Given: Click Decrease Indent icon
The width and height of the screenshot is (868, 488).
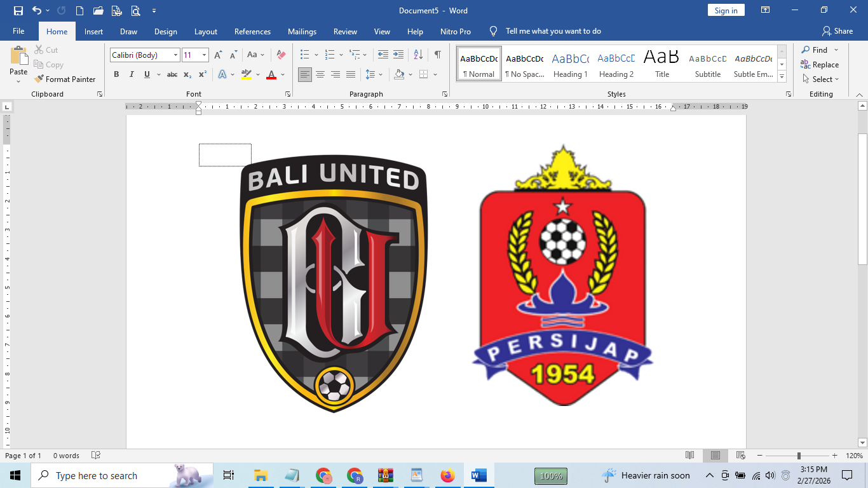Looking at the screenshot, I should pos(383,55).
